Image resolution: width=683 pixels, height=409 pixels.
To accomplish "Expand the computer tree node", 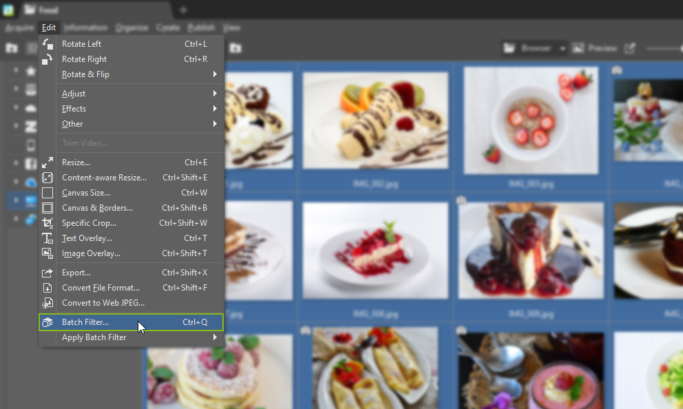I will pos(16,200).
